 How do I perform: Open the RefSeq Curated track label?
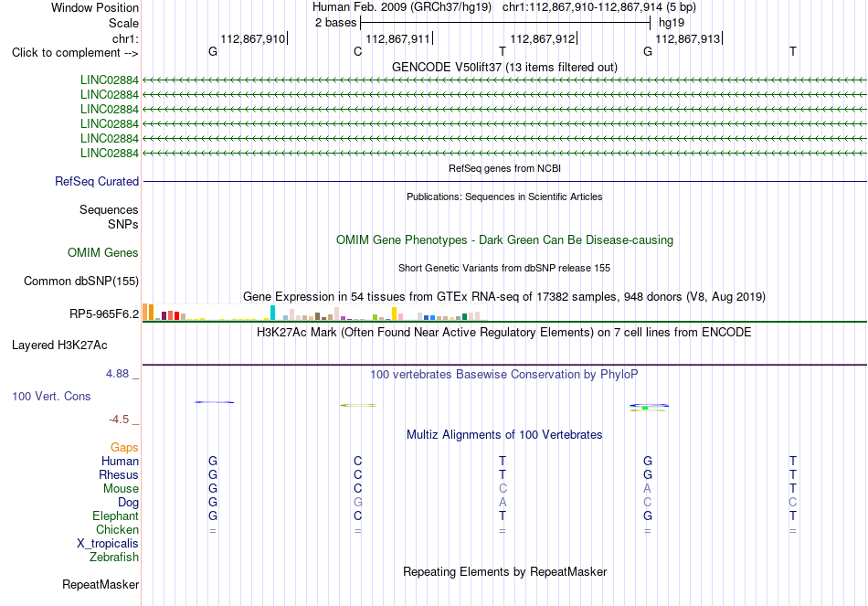(x=97, y=181)
